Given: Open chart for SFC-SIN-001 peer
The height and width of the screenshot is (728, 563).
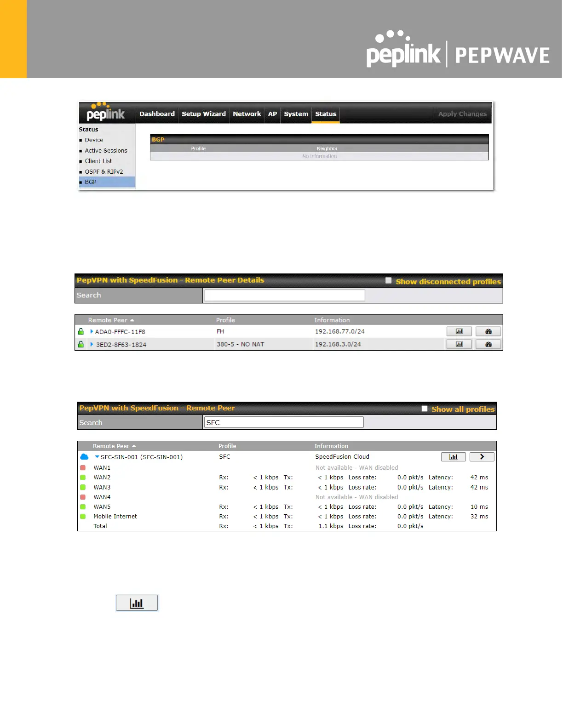Looking at the screenshot, I should point(454,457).
